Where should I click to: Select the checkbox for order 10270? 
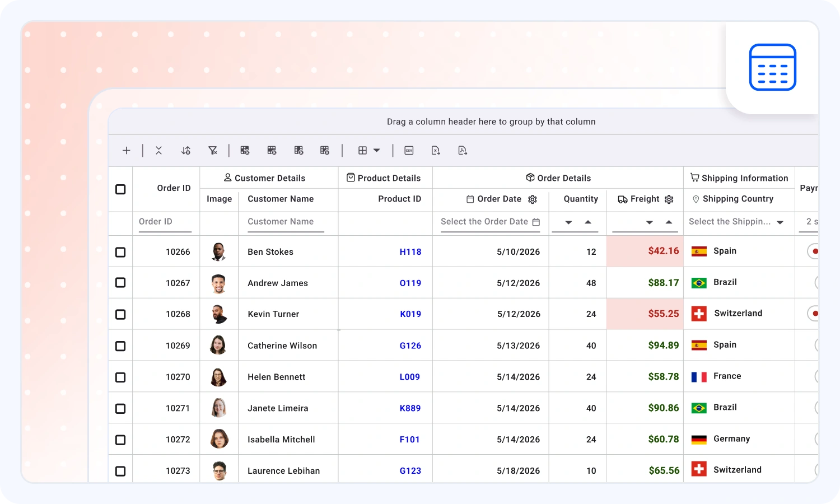click(x=120, y=377)
